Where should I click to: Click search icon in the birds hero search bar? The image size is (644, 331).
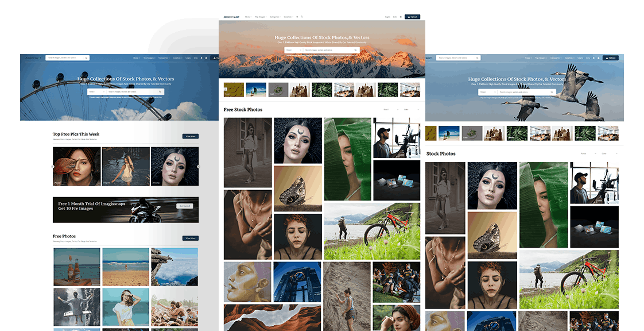pos(552,92)
